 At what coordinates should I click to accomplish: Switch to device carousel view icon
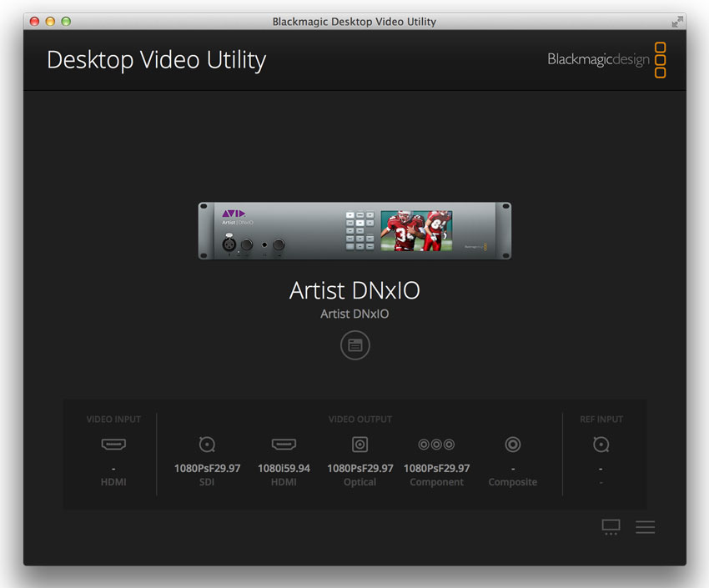[x=611, y=527]
